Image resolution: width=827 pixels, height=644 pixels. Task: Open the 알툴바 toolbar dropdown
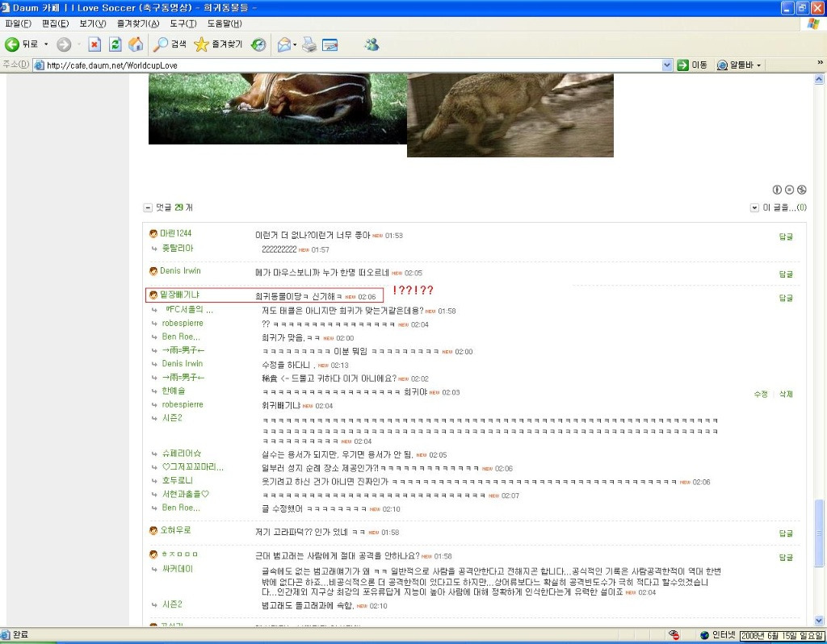[x=758, y=65]
